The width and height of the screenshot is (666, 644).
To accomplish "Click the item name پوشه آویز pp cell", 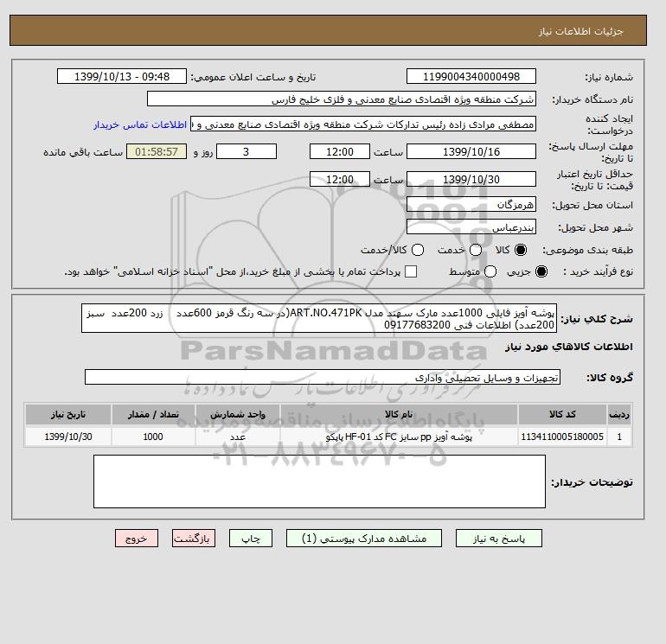I will point(399,437).
